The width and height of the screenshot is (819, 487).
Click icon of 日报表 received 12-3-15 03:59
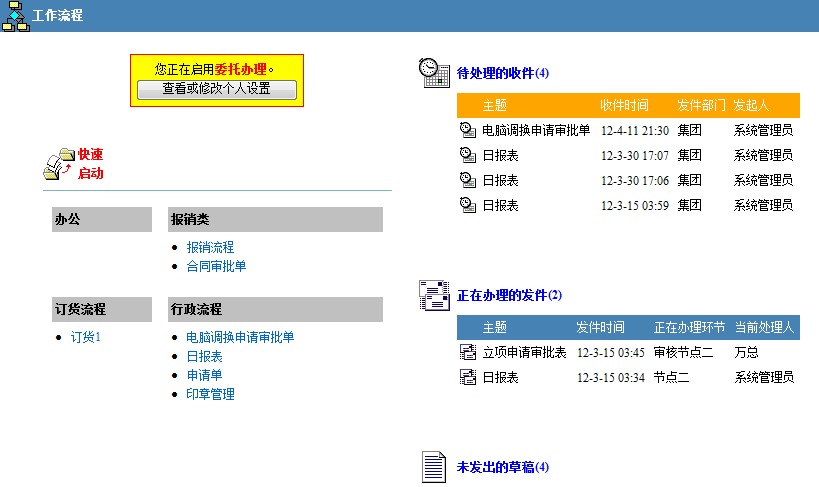click(467, 205)
